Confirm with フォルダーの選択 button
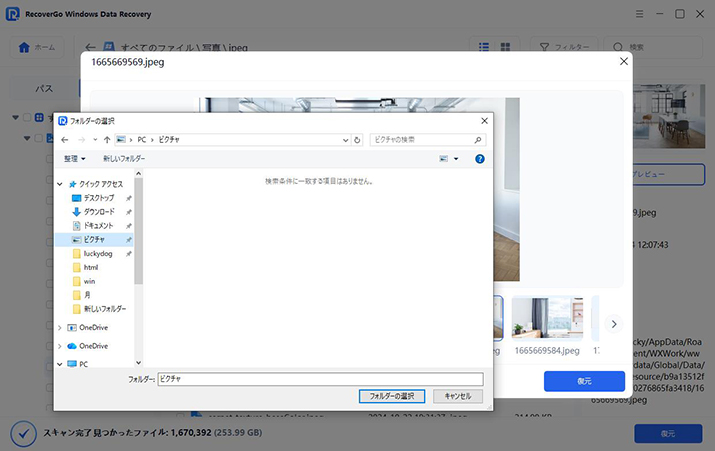Image resolution: width=715 pixels, height=451 pixels. click(x=392, y=396)
